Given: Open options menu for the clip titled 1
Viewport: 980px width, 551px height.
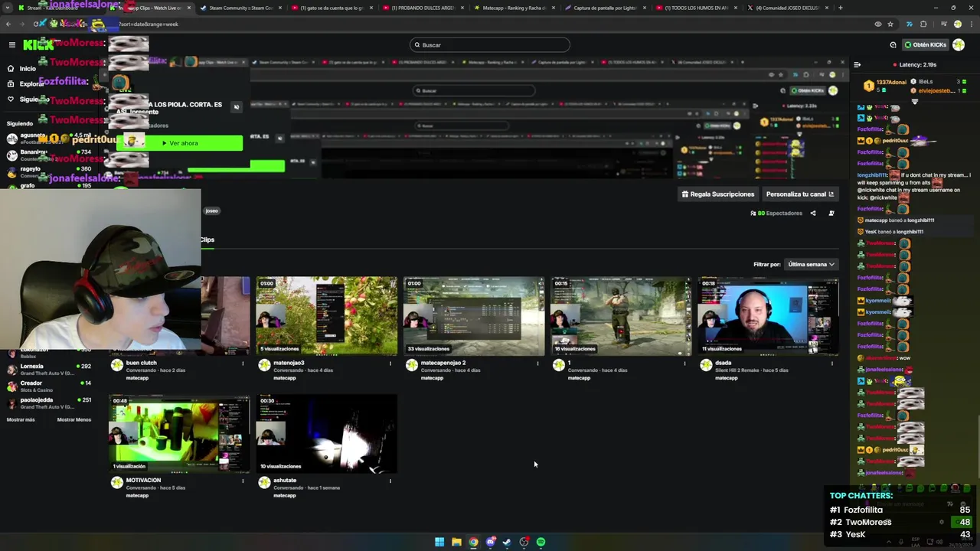Looking at the screenshot, I should coord(685,364).
